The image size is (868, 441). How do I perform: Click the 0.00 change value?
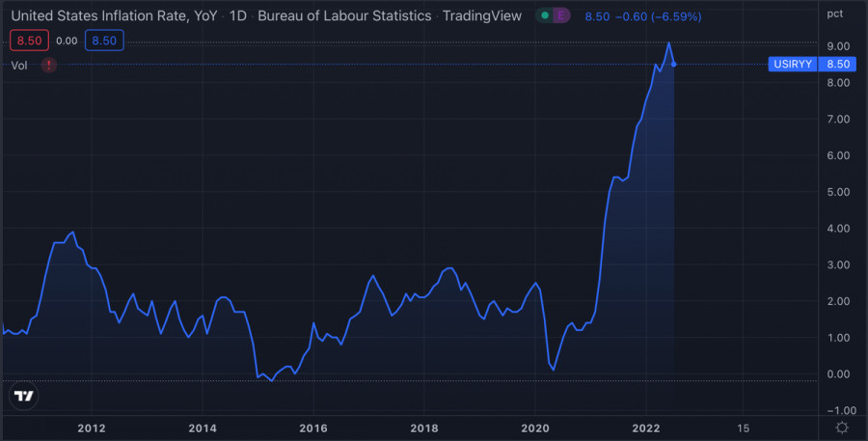pos(67,41)
